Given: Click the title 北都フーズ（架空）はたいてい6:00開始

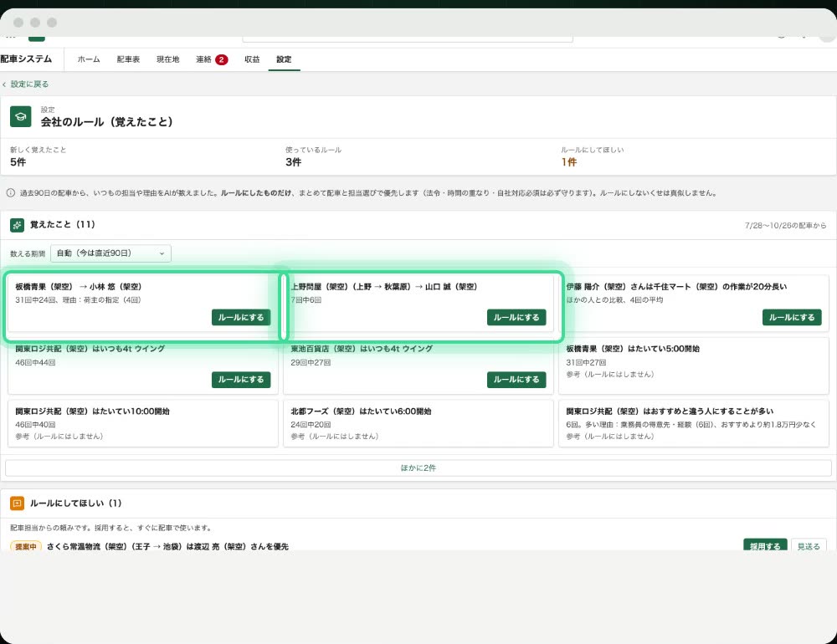Looking at the screenshot, I should (361, 411).
